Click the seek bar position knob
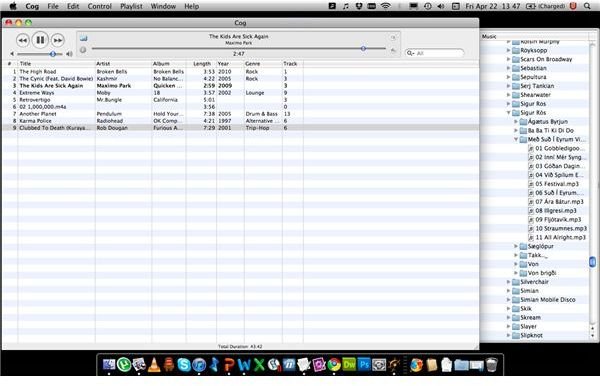600x386 pixels. (x=363, y=49)
